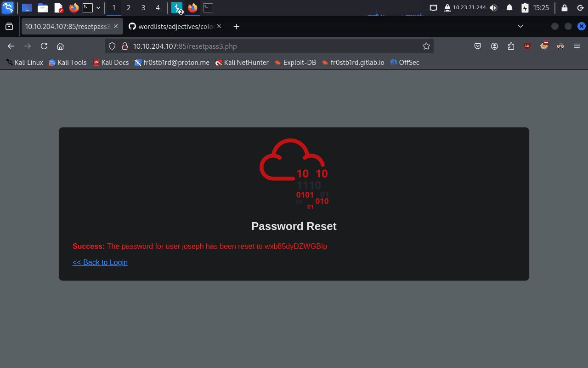This screenshot has width=588, height=368.
Task: Go back to the previous page
Action: tap(11, 46)
